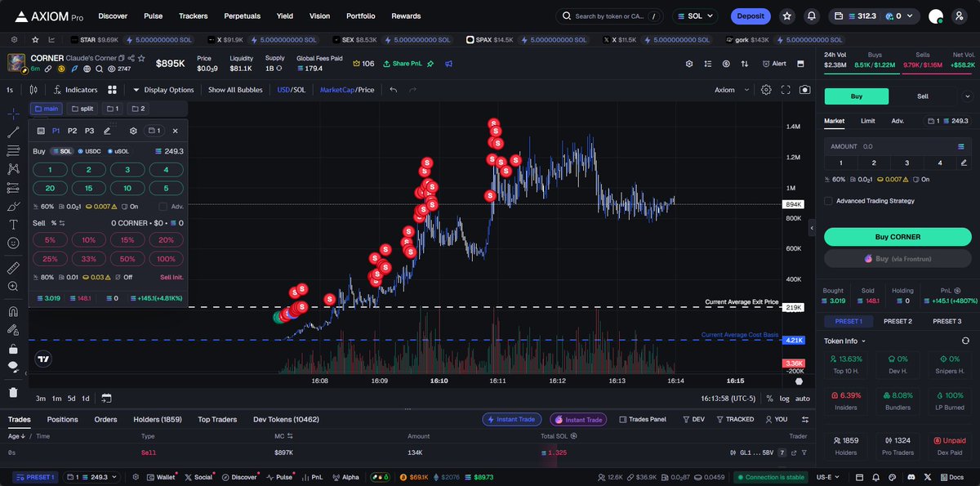Viewport: 980px width, 486px height.
Task: Undo the last chart action
Action: (x=393, y=90)
